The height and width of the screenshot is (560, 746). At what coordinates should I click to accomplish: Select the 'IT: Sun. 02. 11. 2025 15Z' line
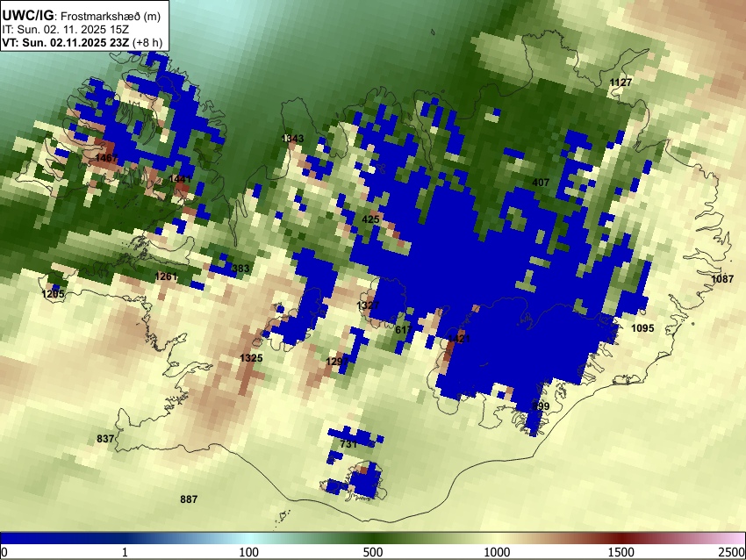pyautogui.click(x=65, y=30)
